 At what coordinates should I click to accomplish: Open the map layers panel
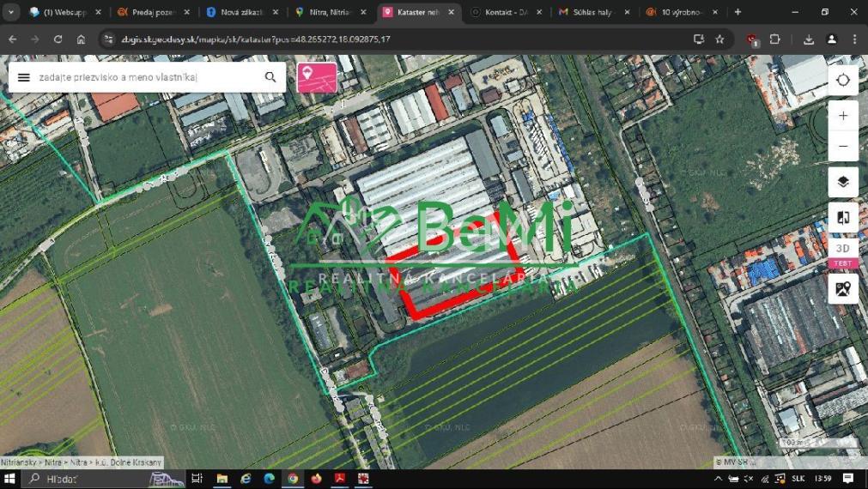point(843,182)
